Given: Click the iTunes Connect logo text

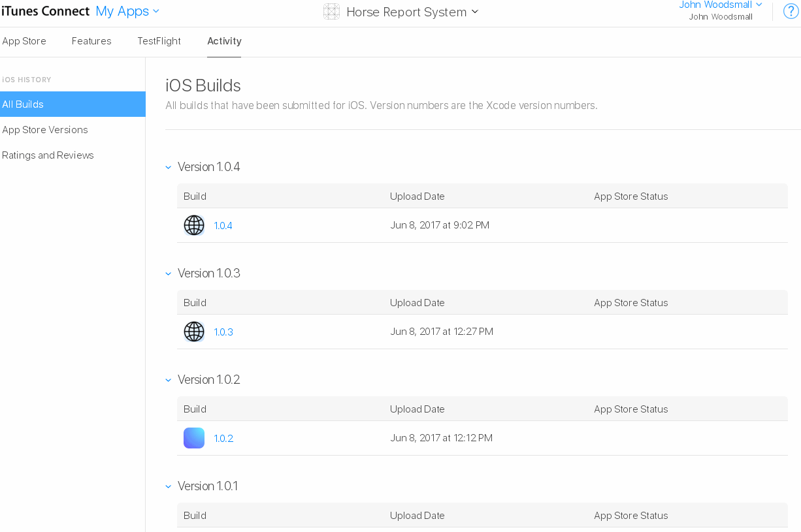Looking at the screenshot, I should pos(45,11).
